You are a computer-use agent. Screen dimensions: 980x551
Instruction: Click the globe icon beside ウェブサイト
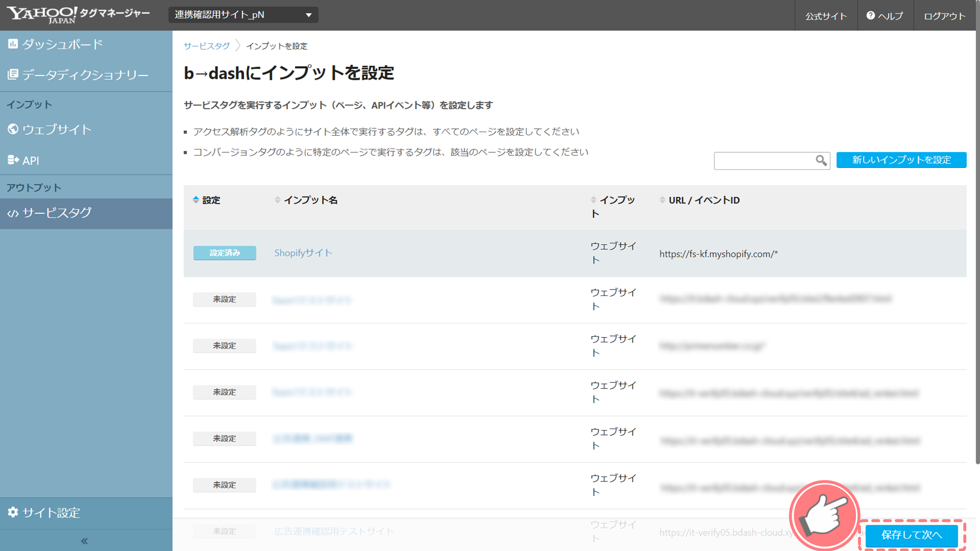[x=13, y=129]
